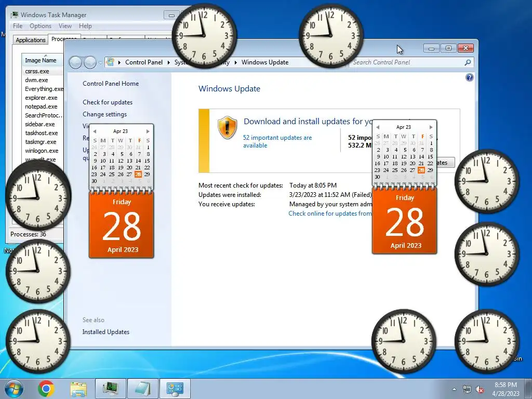Go forward in Control Panel navigation
532x399 pixels.
click(x=90, y=62)
